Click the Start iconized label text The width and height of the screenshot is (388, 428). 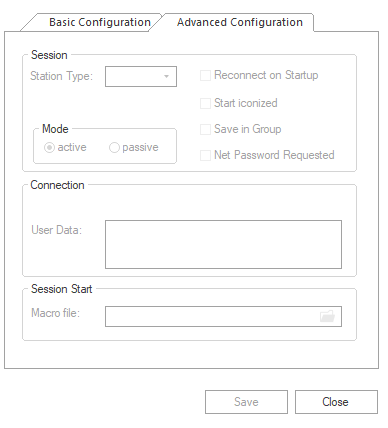(x=246, y=103)
